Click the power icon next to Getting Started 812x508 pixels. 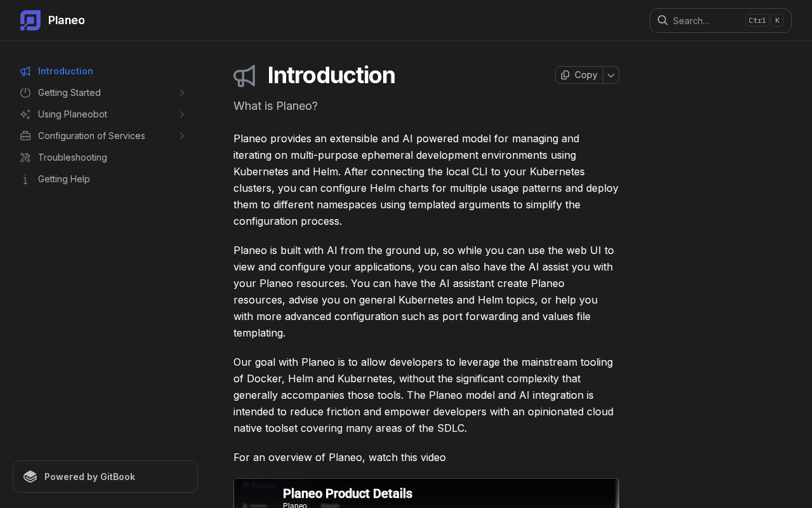pos(25,93)
